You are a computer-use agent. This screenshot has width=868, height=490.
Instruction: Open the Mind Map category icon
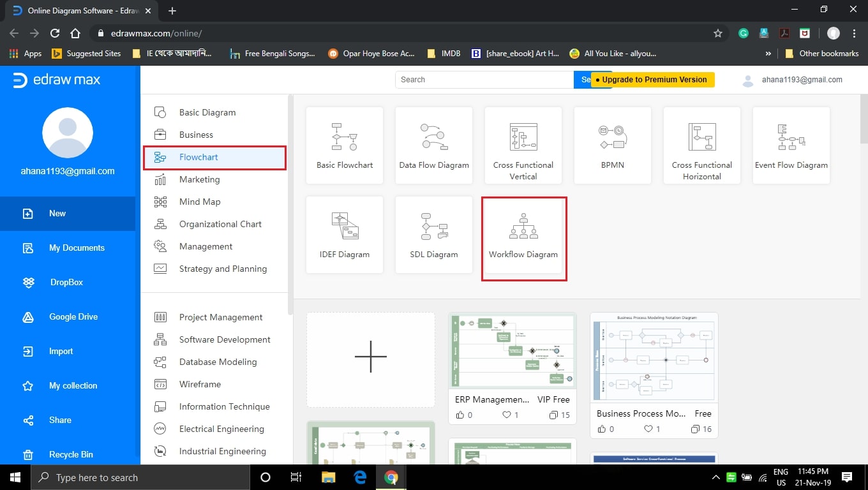pyautogui.click(x=160, y=202)
